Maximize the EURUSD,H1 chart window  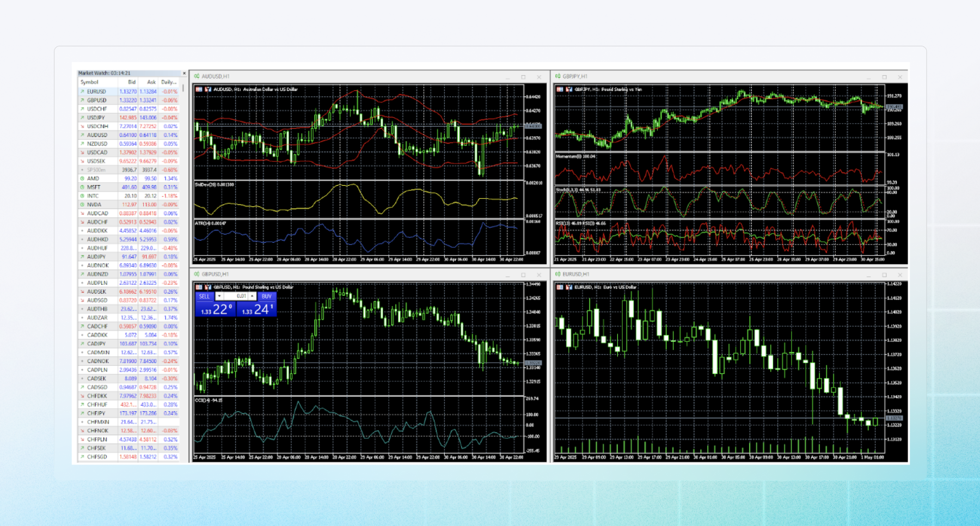[884, 274]
